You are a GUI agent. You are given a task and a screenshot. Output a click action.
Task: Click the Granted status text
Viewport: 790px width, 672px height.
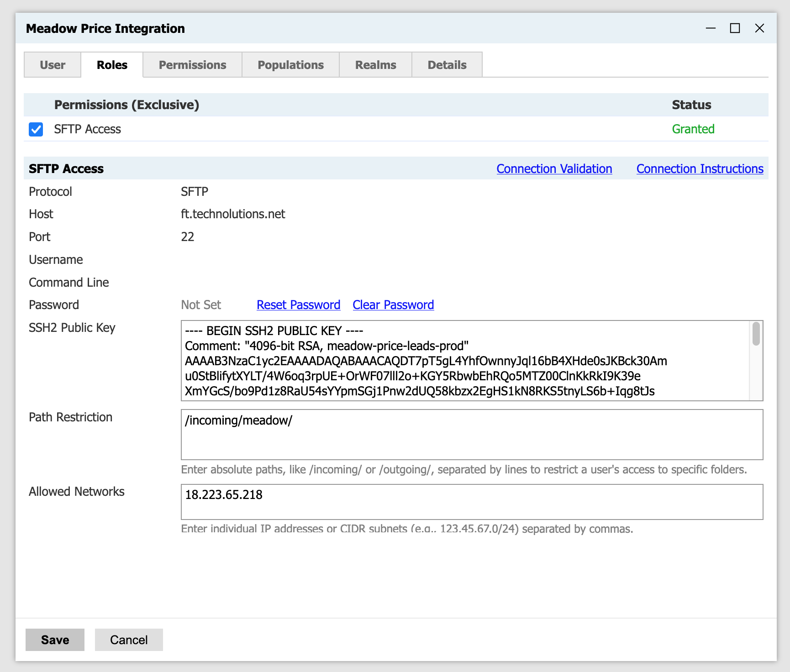coord(693,129)
